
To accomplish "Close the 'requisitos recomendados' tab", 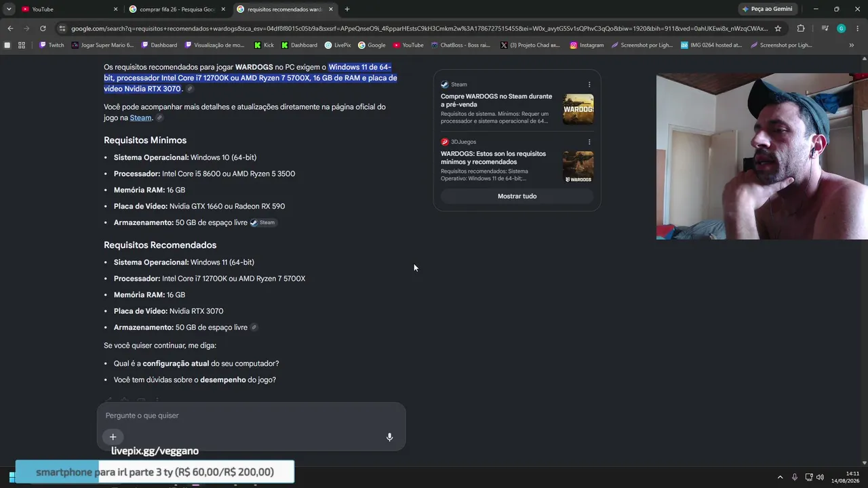I will tap(331, 9).
